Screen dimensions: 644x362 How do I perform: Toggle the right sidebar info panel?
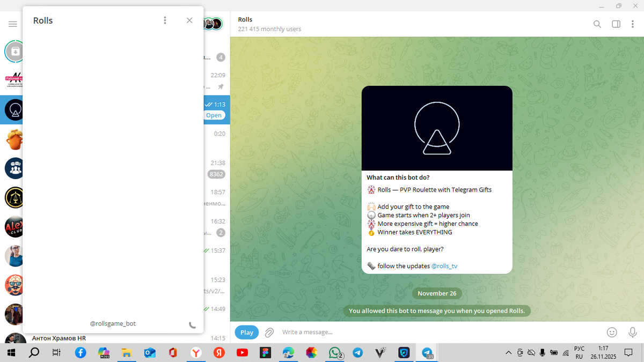616,24
